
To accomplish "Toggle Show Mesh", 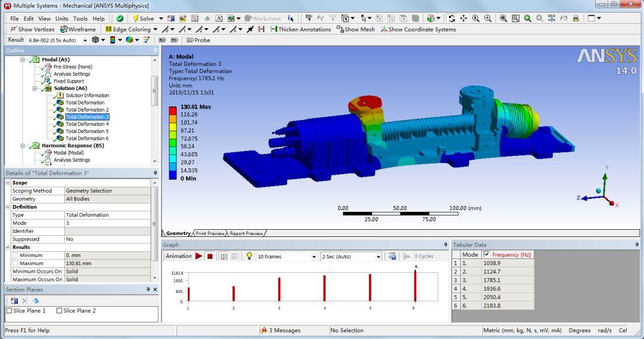I will (355, 29).
